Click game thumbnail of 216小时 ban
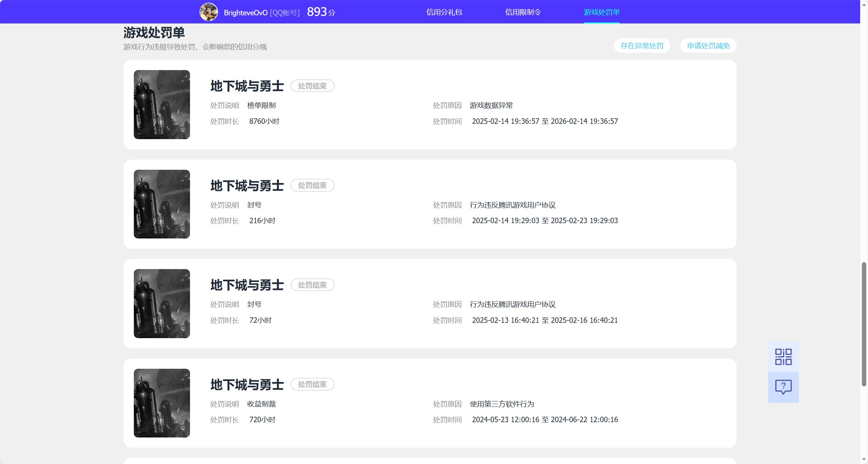This screenshot has height=464, width=868. tap(162, 204)
